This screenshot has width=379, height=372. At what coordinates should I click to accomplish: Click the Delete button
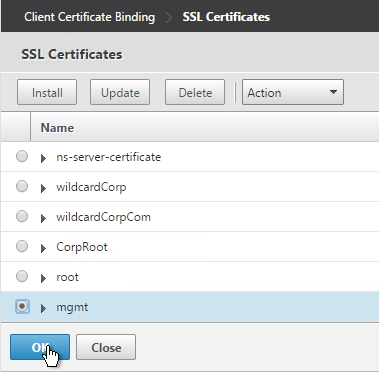195,92
